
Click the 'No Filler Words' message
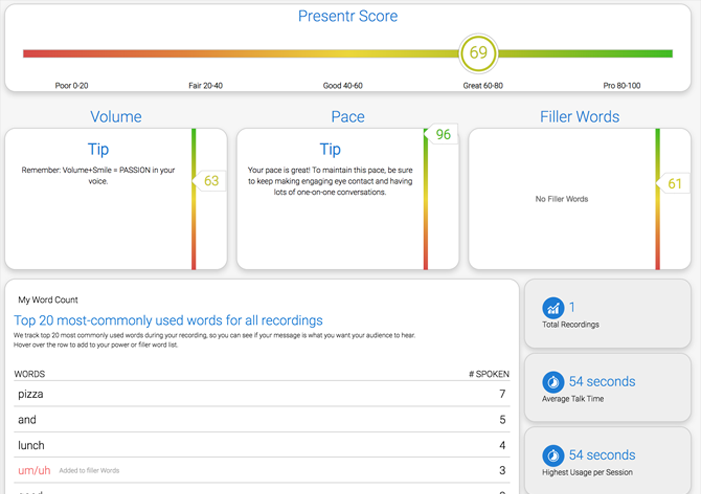(x=562, y=199)
